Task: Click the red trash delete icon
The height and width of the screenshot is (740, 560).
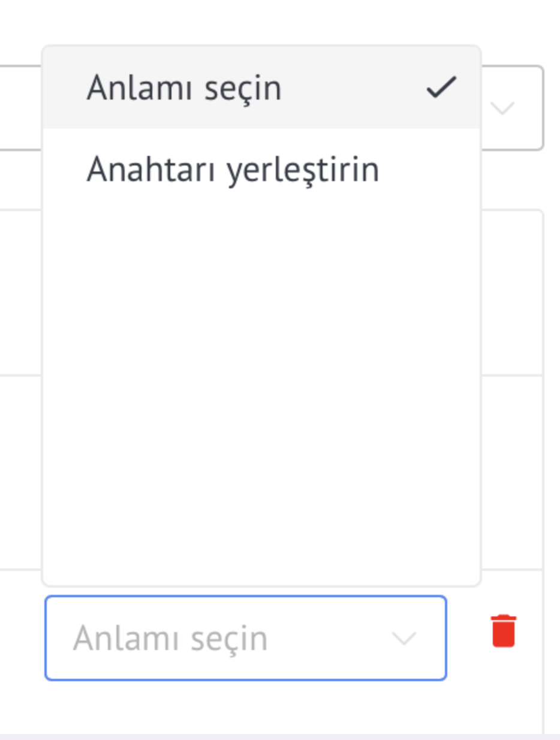Action: point(504,631)
